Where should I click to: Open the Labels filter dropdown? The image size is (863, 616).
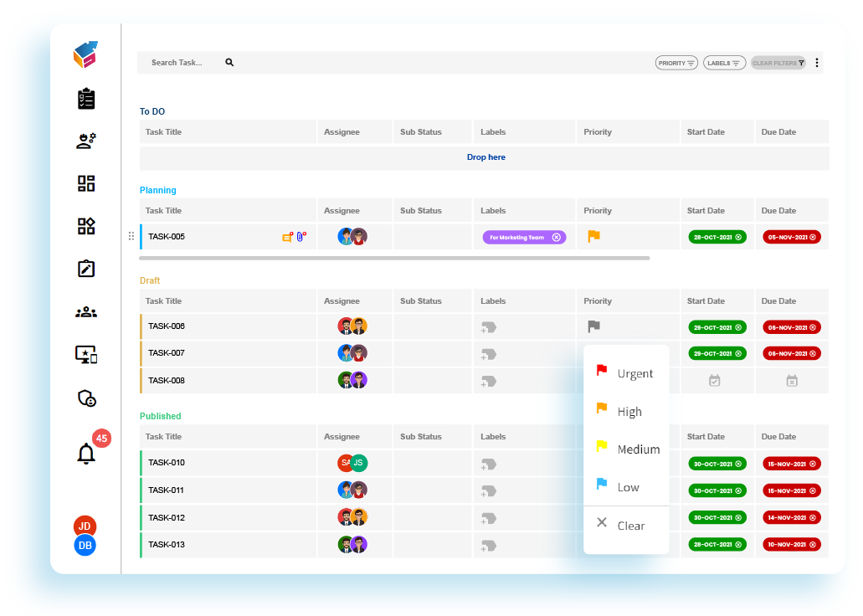coord(724,62)
